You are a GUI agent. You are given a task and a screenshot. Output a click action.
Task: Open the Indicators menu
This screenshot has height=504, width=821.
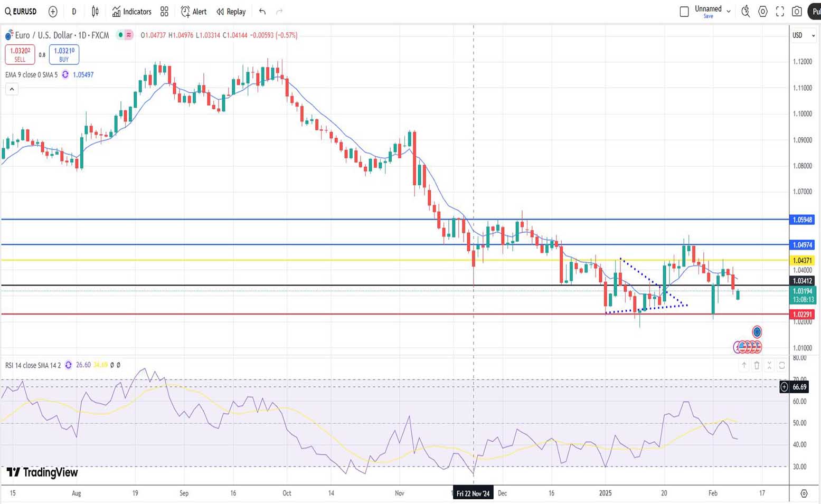point(132,12)
